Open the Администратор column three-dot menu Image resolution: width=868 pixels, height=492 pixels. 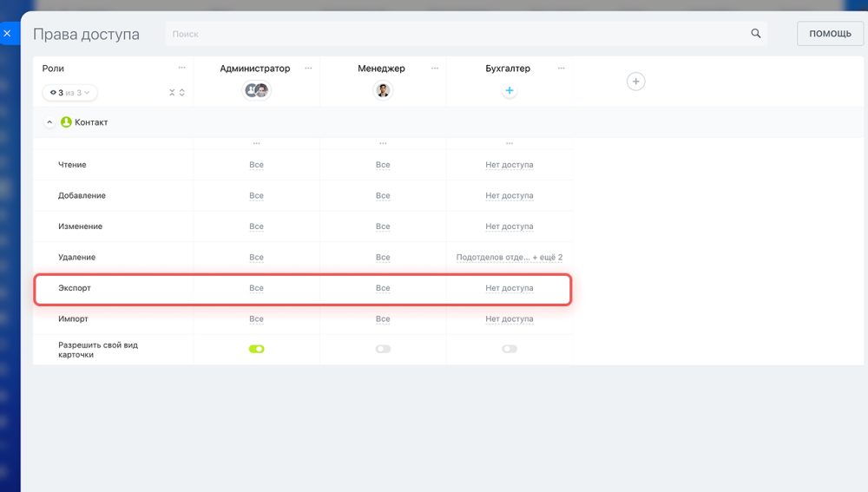[x=308, y=68]
